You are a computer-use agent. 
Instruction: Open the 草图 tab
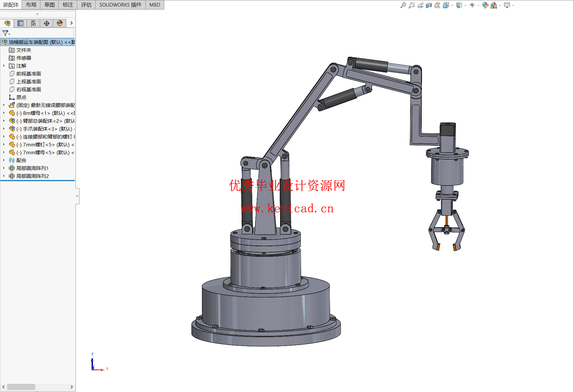pyautogui.click(x=49, y=5)
